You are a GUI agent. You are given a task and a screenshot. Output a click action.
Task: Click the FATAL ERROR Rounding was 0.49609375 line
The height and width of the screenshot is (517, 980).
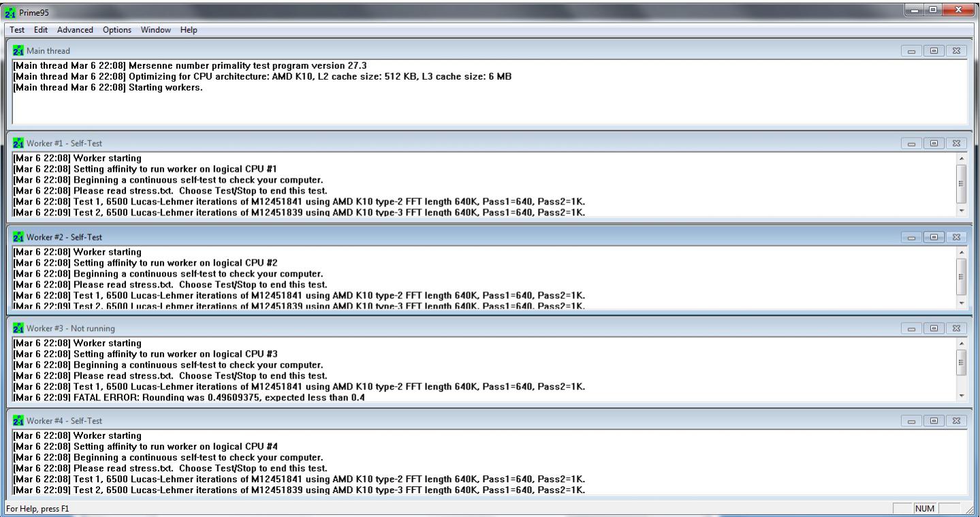coord(189,397)
